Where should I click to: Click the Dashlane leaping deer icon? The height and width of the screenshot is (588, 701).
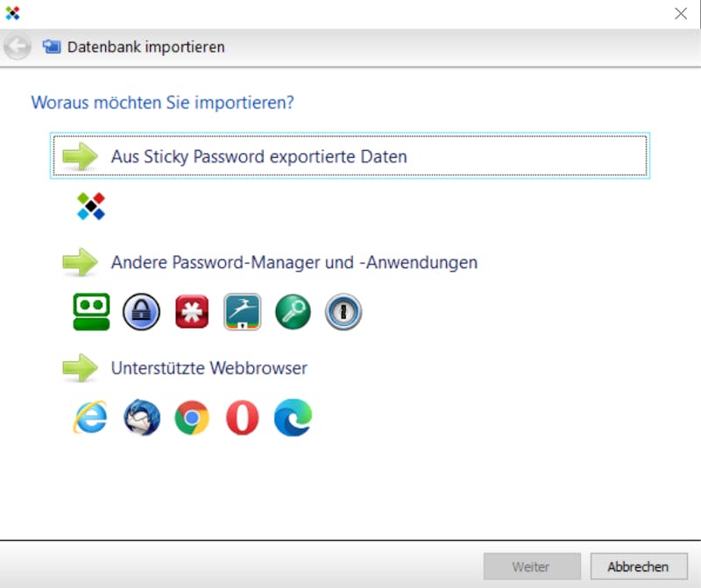click(243, 312)
